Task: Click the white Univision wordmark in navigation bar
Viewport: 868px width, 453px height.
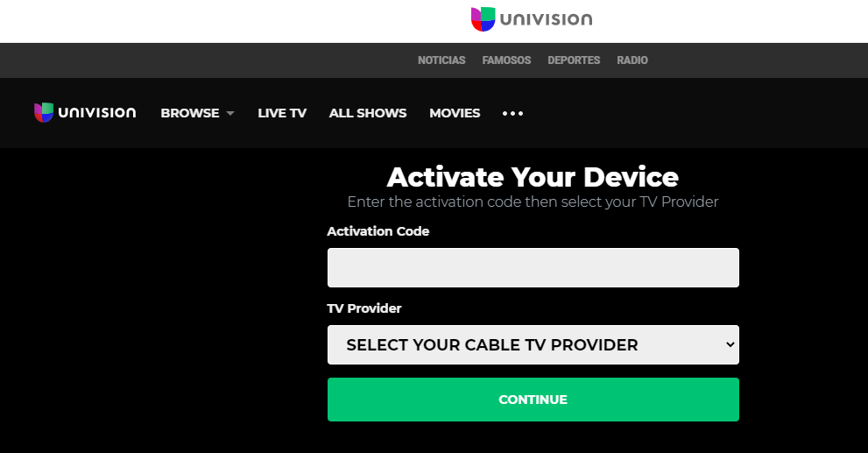Action: click(97, 112)
